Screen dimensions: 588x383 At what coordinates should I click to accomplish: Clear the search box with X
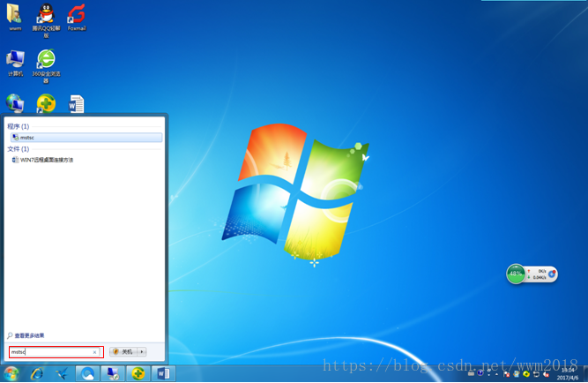coord(94,352)
